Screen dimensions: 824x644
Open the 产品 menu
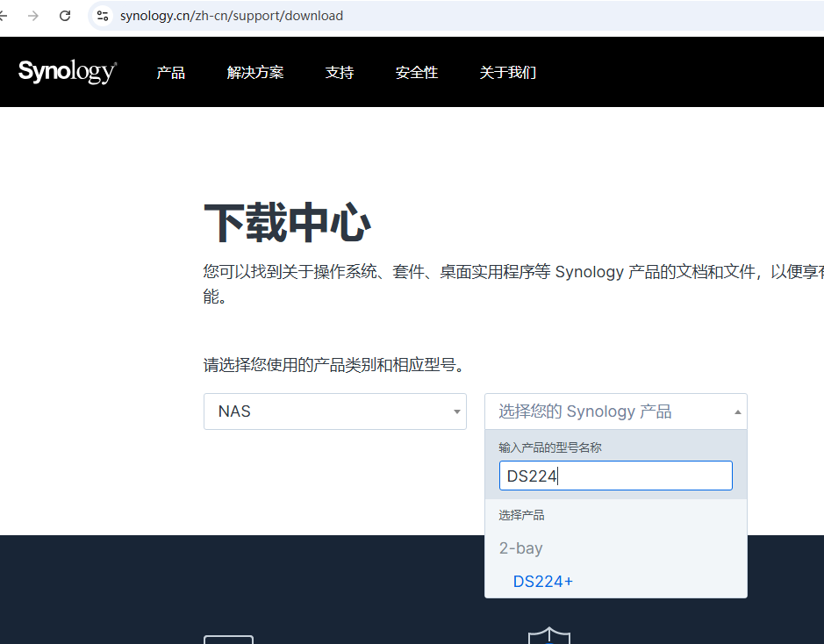[170, 73]
